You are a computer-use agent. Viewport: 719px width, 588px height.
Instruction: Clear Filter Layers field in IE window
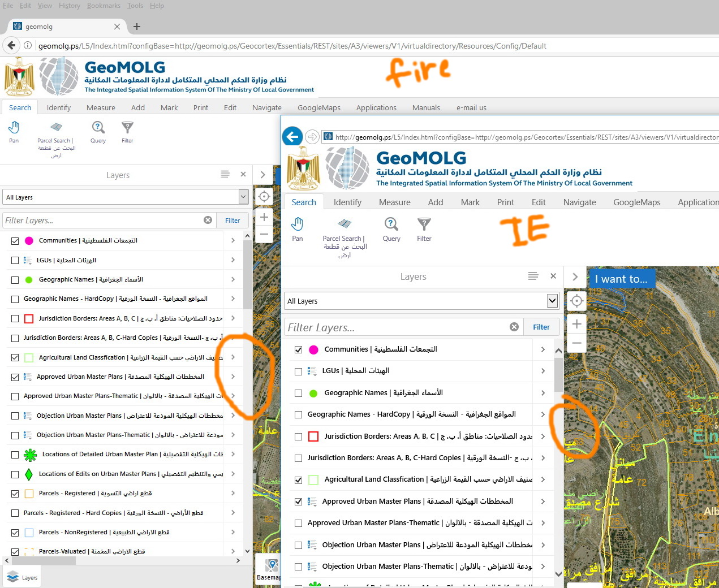tap(514, 327)
